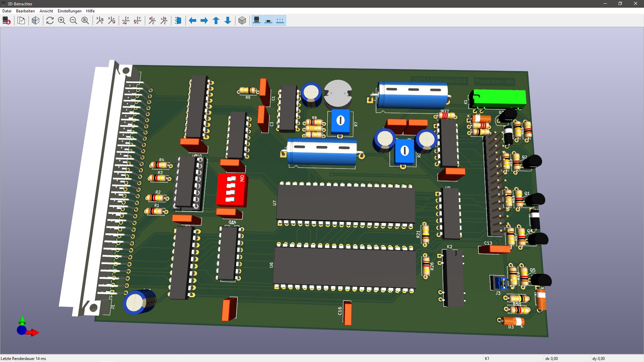Click the rotate X clockwise icon

click(x=100, y=21)
